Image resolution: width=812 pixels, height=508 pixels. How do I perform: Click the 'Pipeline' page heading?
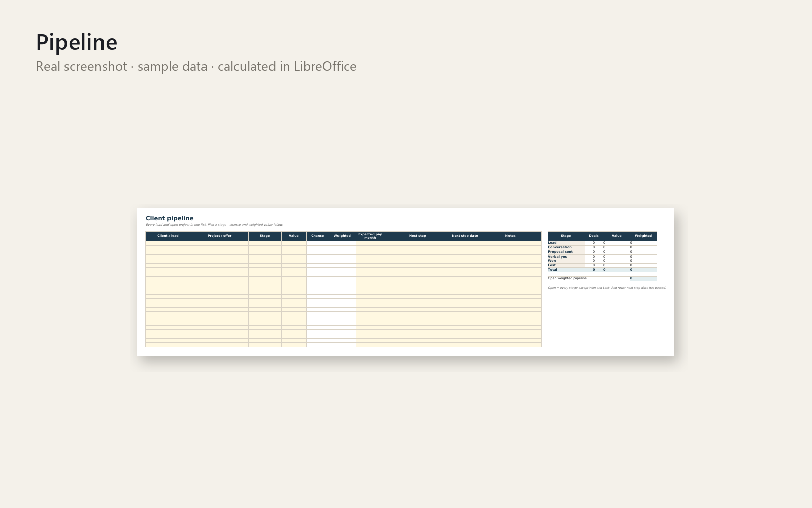coord(77,42)
